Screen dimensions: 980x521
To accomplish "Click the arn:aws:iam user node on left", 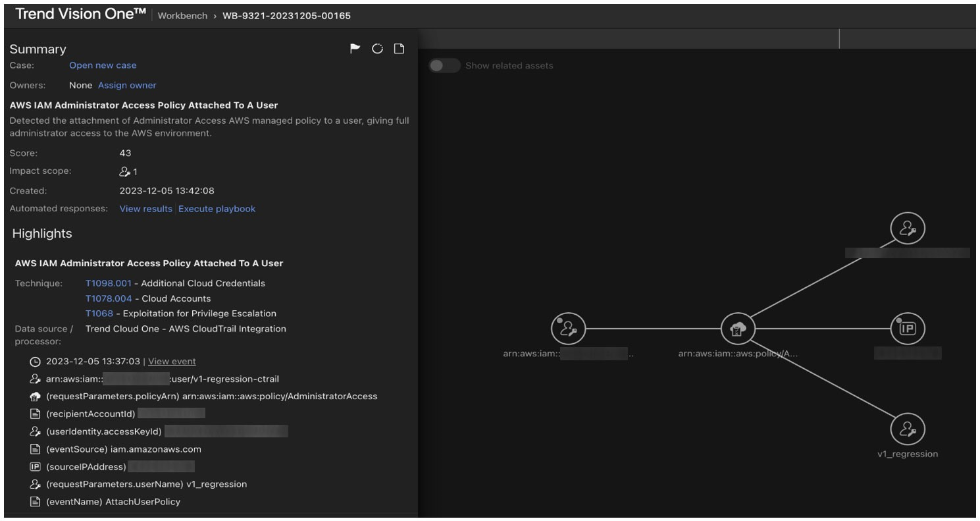I will pos(568,329).
